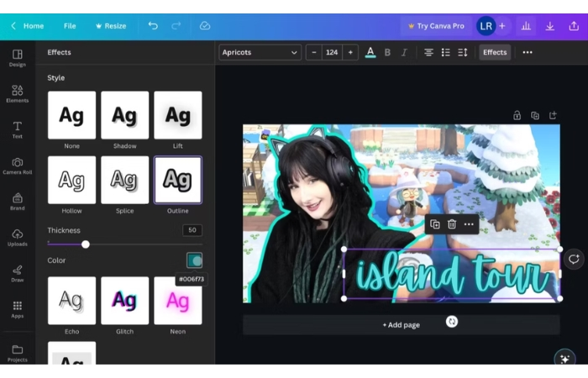Select the Splice text style

[125, 180]
